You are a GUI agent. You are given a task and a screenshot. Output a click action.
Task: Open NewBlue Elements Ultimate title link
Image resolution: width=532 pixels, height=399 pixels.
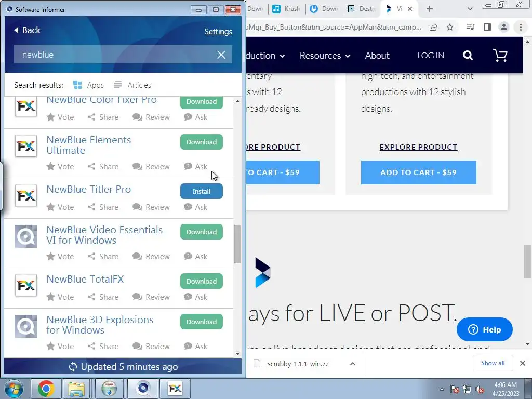coord(88,145)
